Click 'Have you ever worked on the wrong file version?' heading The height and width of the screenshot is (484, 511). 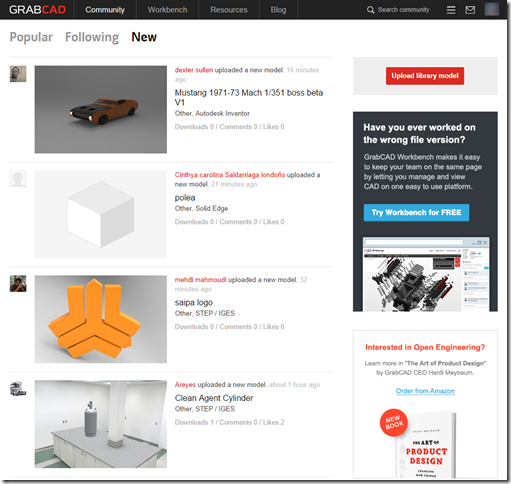coord(419,133)
